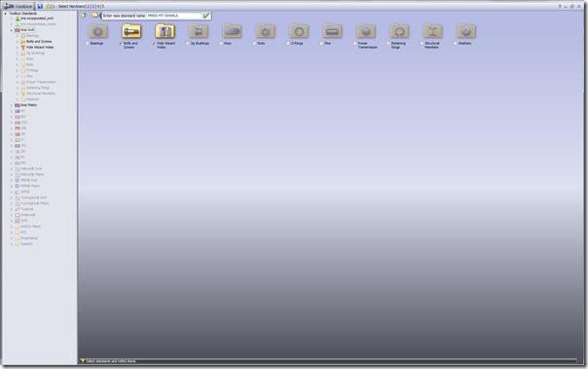
Task: Collapse the Toolbox Standards root node
Action: click(x=5, y=14)
